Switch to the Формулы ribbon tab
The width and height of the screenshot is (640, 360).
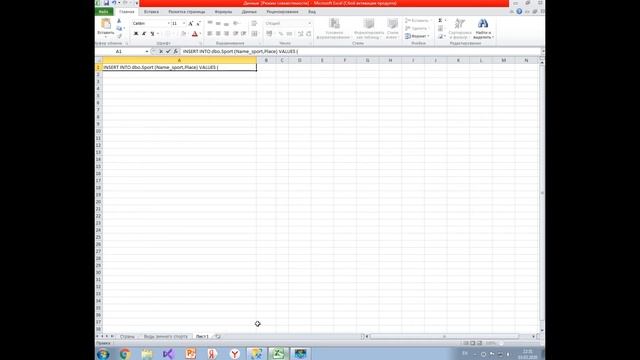pos(223,12)
